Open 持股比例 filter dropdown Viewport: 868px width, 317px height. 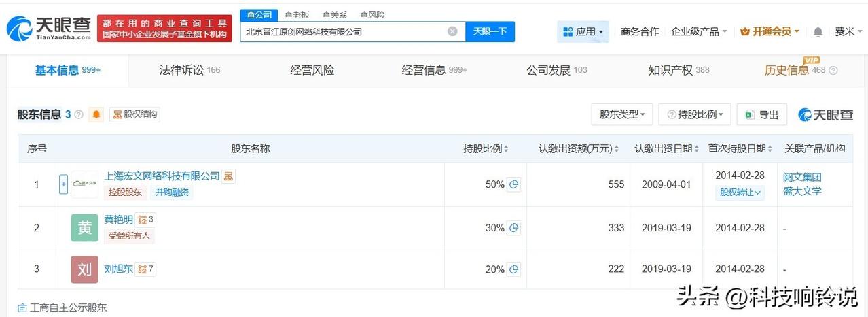click(x=694, y=114)
